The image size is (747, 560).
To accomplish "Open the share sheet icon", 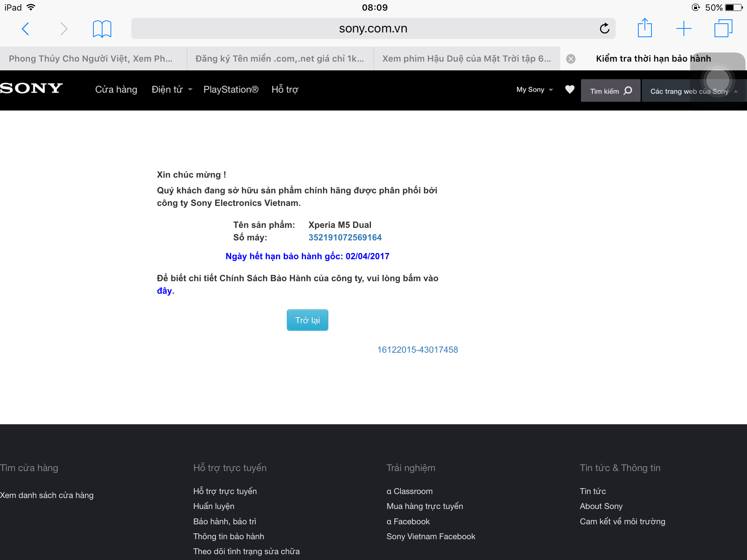I will (645, 28).
